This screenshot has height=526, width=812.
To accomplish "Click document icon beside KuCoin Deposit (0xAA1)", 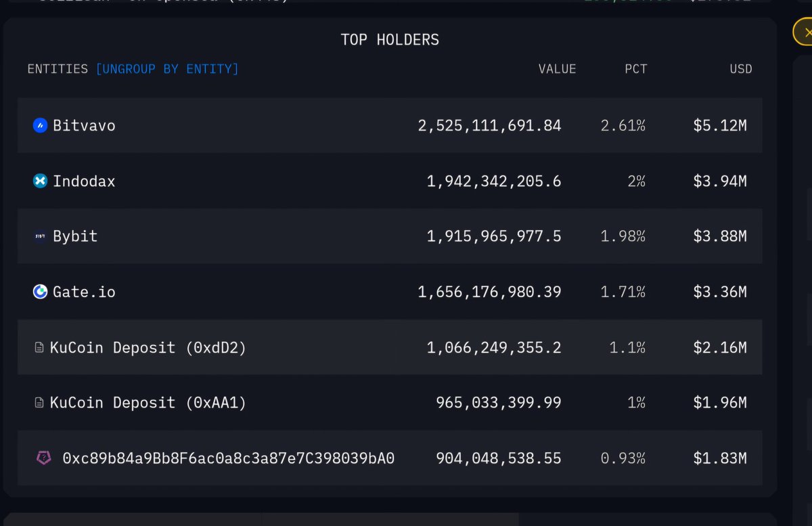I will 39,403.
